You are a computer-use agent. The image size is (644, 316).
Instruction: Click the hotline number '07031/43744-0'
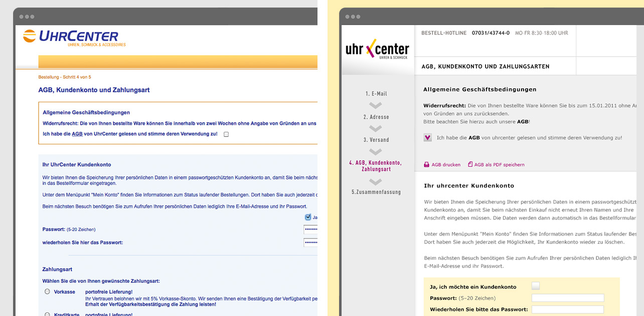pyautogui.click(x=491, y=33)
